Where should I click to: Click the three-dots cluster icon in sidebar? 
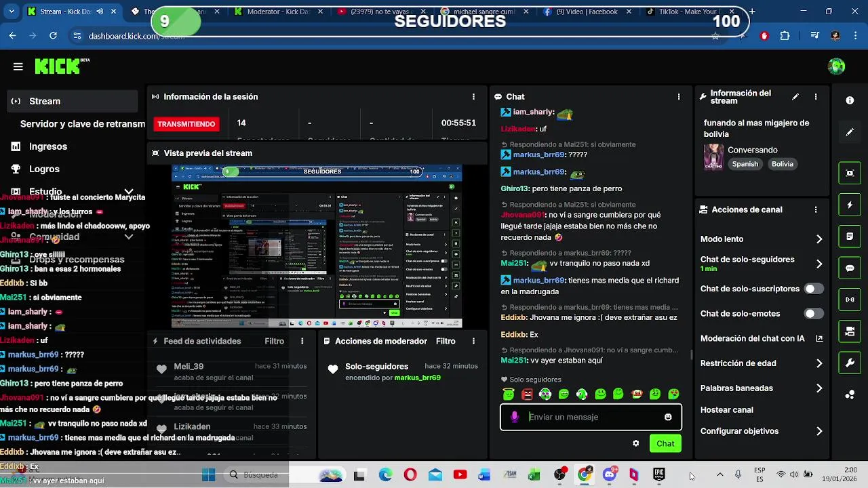850,395
